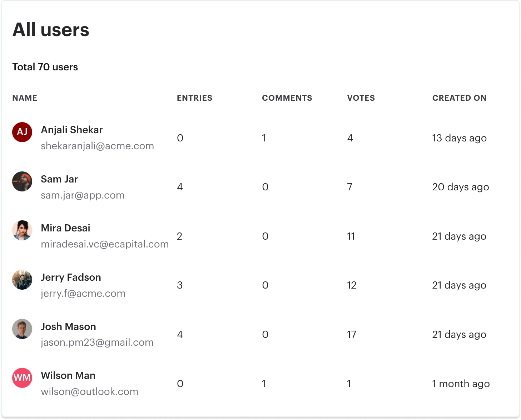Image resolution: width=521 pixels, height=420 pixels.
Task: Click Mira Desai's avatar picture
Action: 22,230
